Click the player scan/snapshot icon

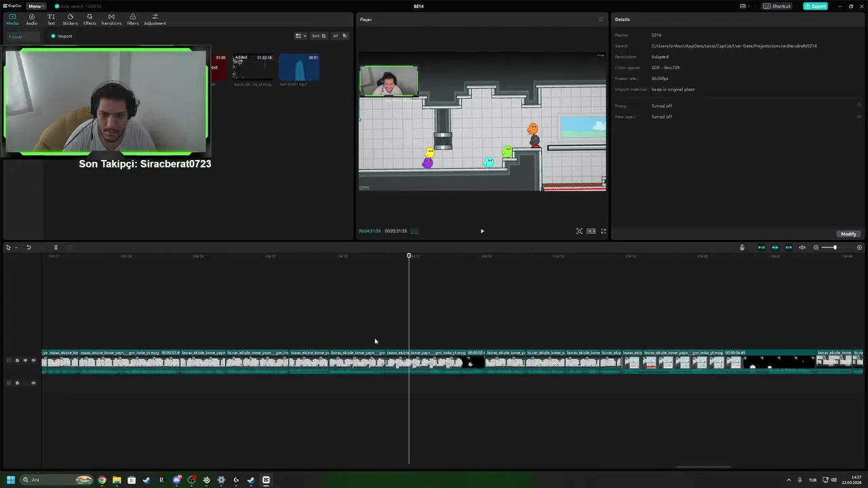(x=579, y=231)
